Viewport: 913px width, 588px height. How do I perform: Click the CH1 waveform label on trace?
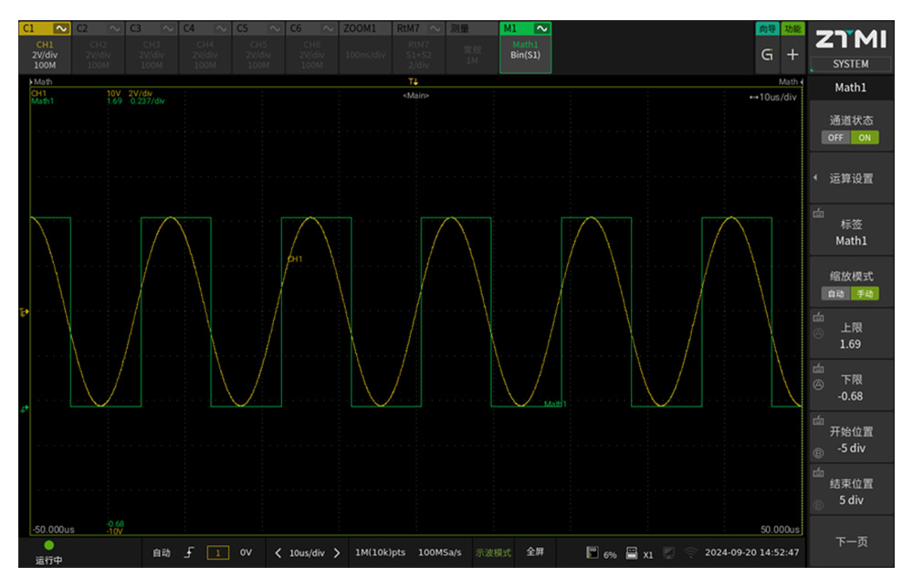pyautogui.click(x=295, y=259)
